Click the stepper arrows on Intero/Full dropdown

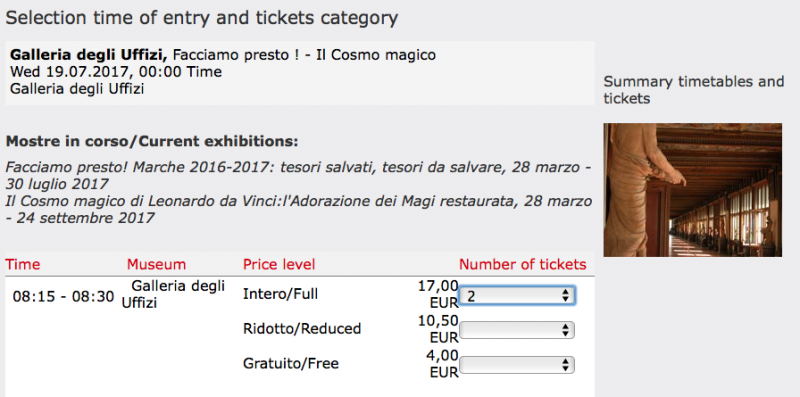[x=565, y=295]
